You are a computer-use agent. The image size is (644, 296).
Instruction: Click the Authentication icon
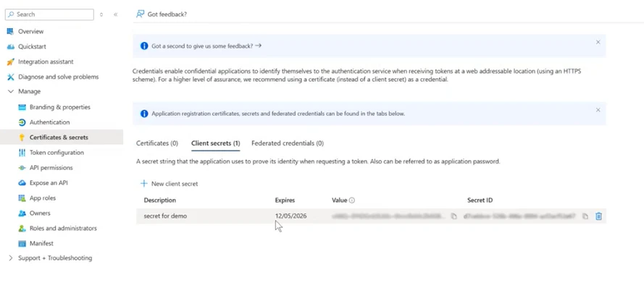22,122
